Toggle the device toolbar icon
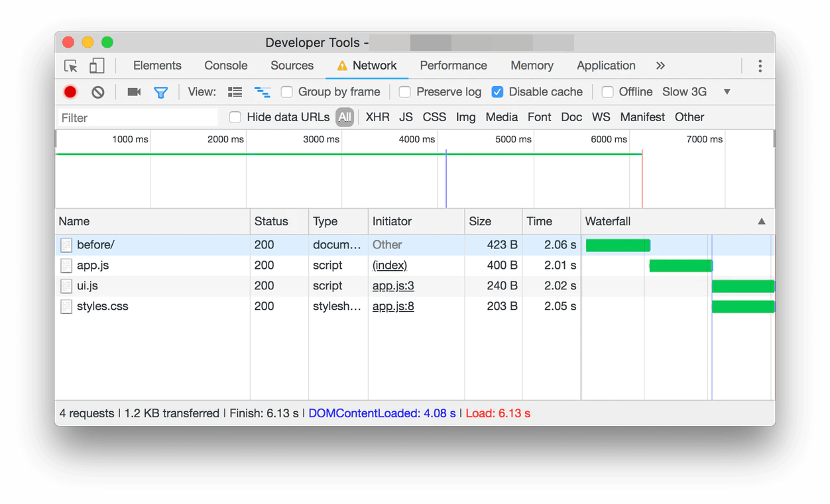Screen dimensions: 830x504 (x=97, y=66)
